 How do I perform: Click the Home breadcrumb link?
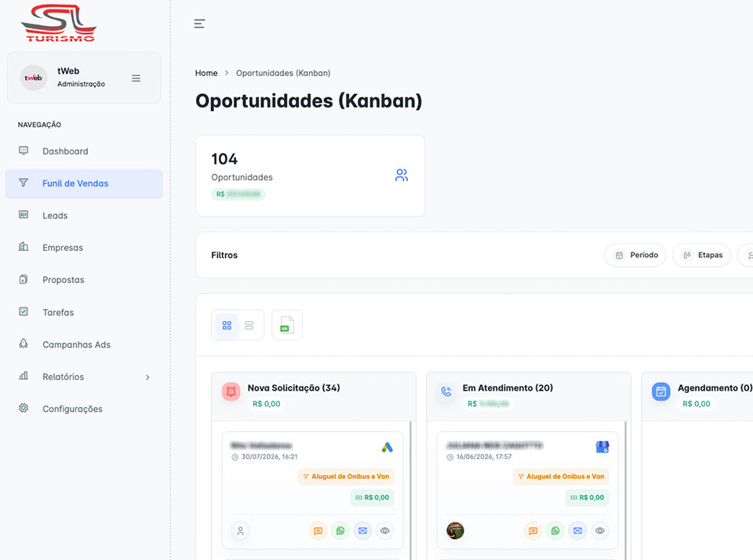click(206, 73)
